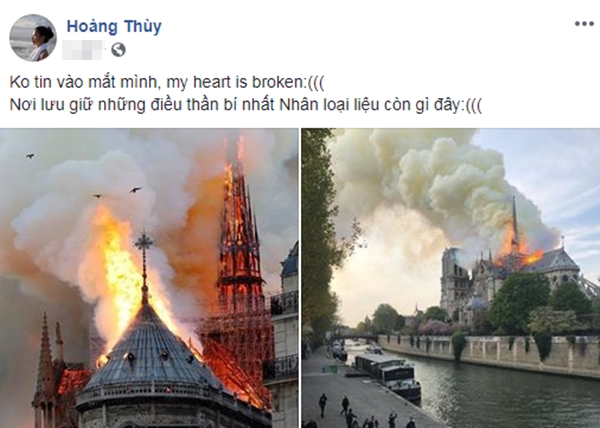Click the blurred post timestamp
Viewport: 600px width, 428px height.
83,50
